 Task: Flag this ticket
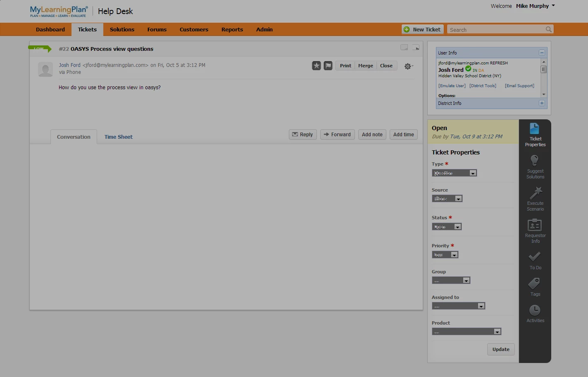click(x=328, y=66)
